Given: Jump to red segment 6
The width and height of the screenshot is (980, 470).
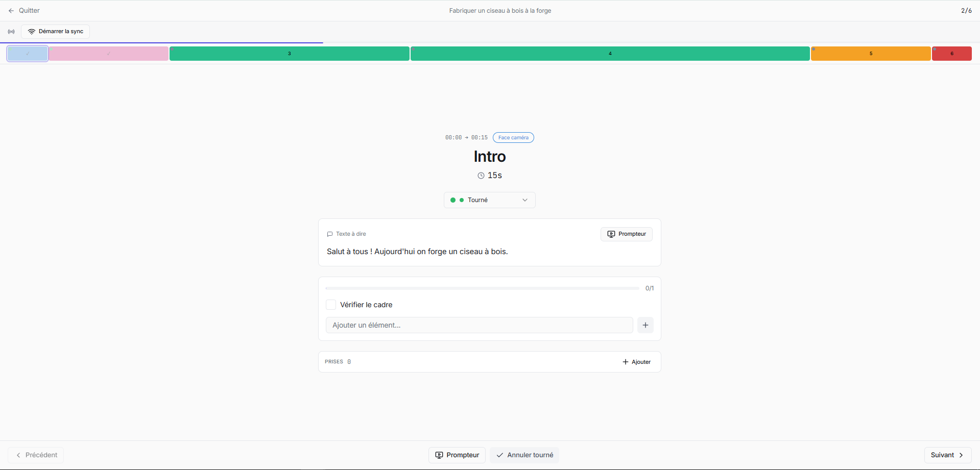Looking at the screenshot, I should [x=951, y=54].
